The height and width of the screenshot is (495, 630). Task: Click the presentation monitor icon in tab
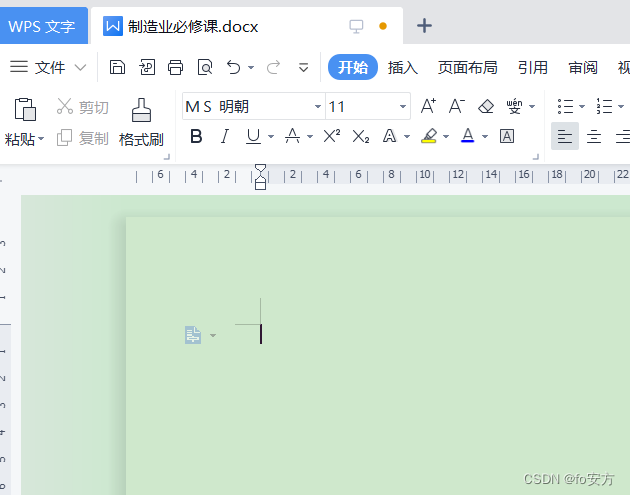click(356, 27)
